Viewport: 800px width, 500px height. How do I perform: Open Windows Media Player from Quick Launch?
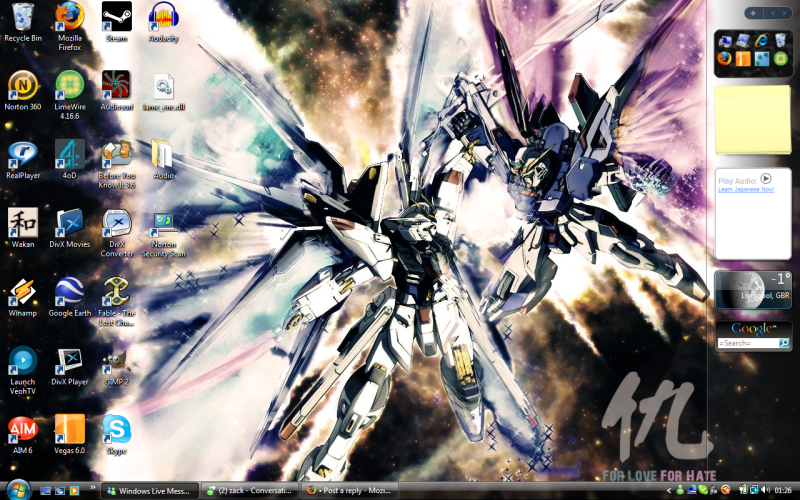pyautogui.click(x=74, y=491)
